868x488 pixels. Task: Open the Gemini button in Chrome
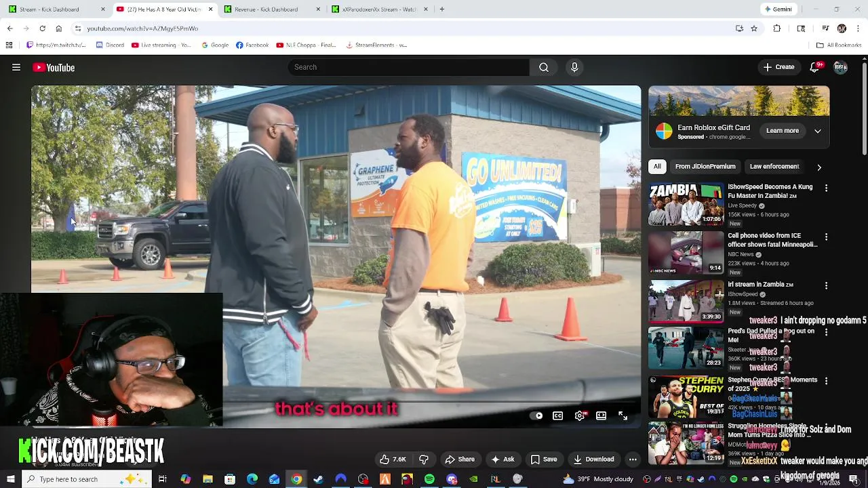(x=778, y=9)
